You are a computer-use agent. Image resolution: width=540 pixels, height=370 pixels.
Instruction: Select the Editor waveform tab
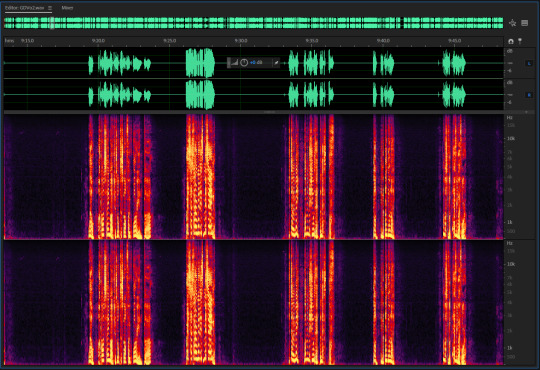pyautogui.click(x=24, y=8)
